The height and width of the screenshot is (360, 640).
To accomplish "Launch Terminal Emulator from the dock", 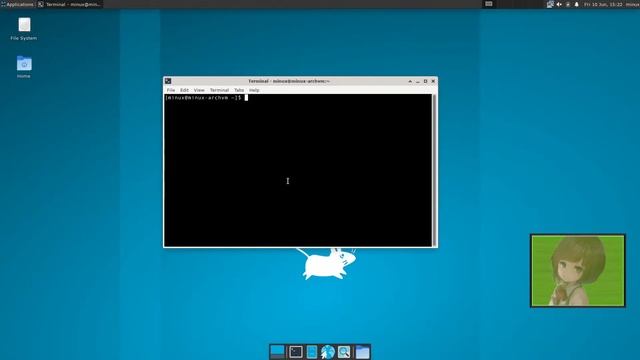I will (x=296, y=351).
